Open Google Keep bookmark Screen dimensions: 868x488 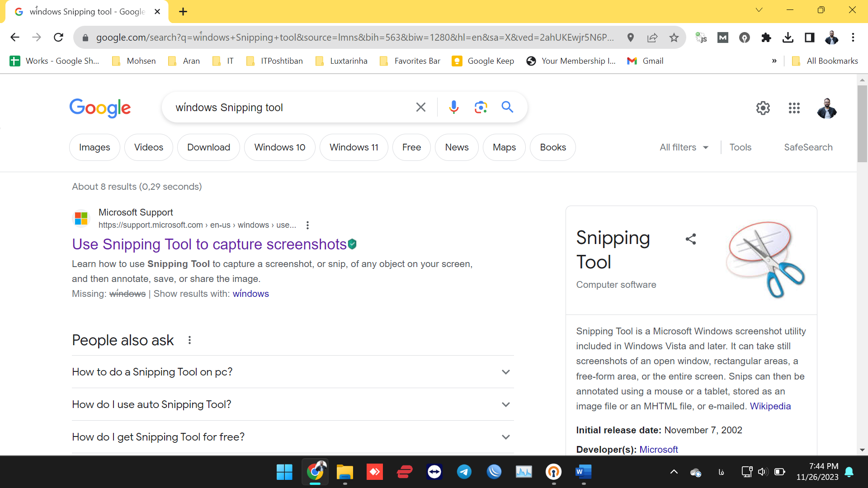click(x=483, y=61)
